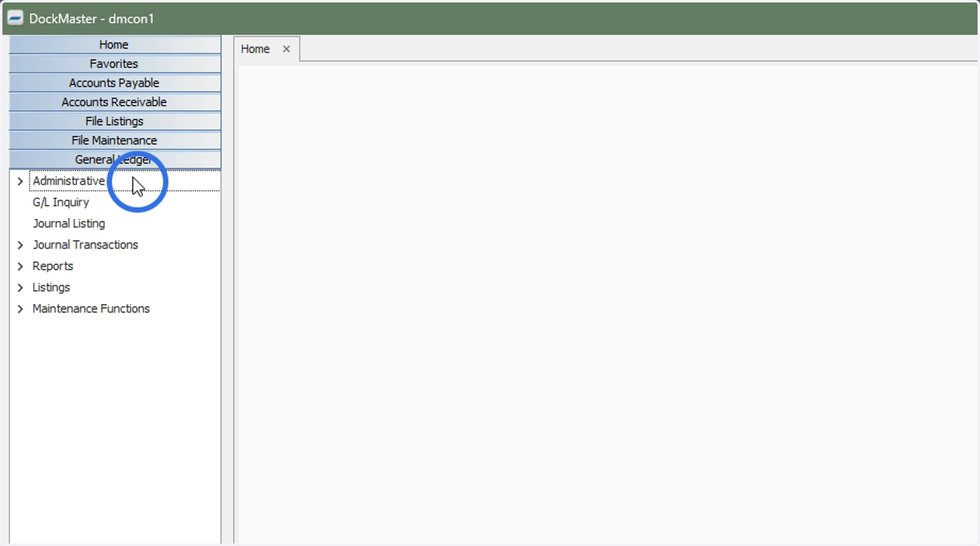The width and height of the screenshot is (980, 546).
Task: Open G/L Inquiry
Action: coord(60,203)
